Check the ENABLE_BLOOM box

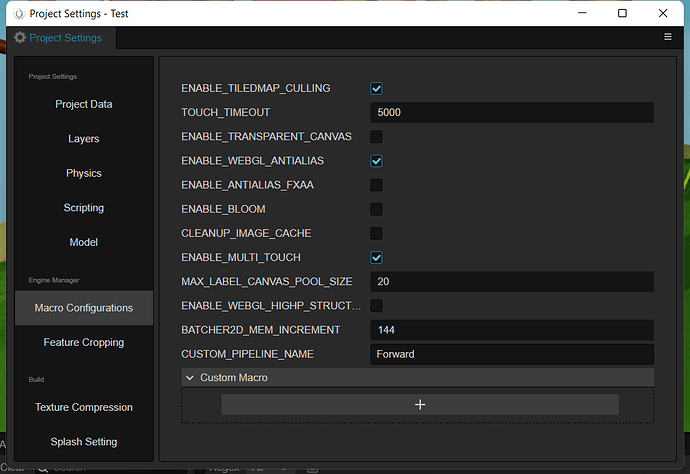376,209
